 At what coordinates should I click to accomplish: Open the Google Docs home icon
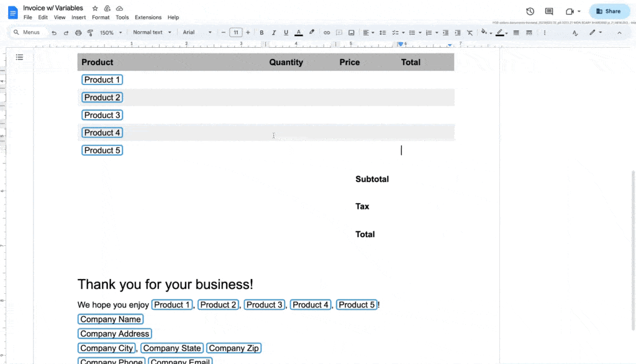pos(12,12)
